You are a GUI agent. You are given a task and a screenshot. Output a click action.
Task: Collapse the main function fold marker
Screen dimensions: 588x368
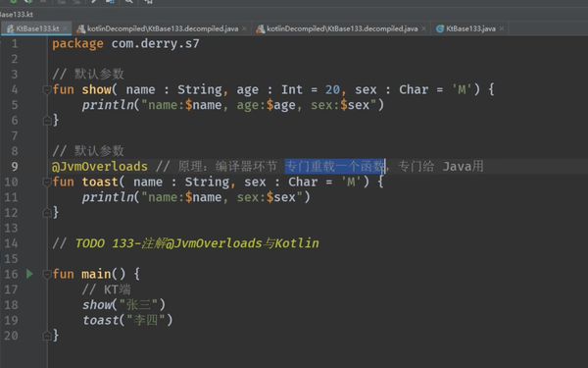(x=47, y=274)
